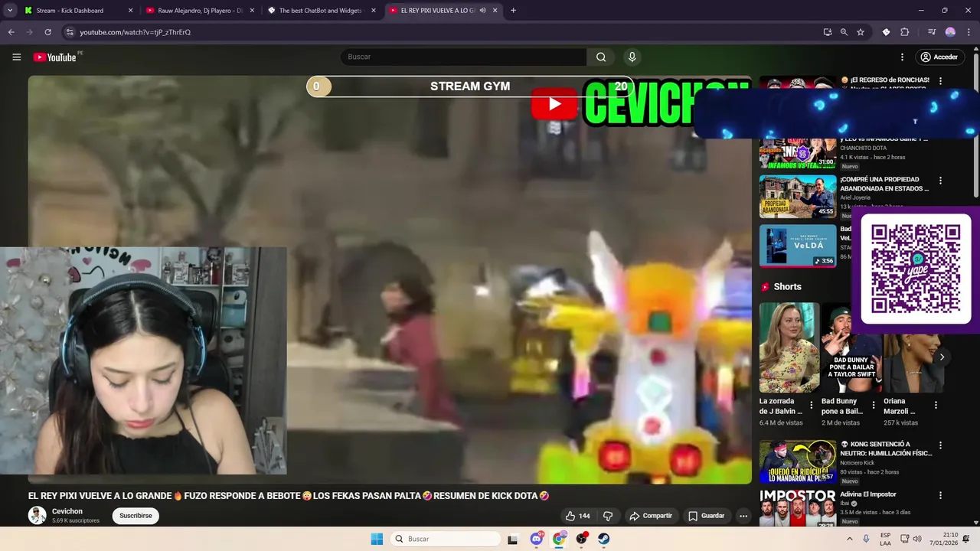Open the browser profile avatar
Image resolution: width=980 pixels, height=551 pixels.
coord(950,32)
